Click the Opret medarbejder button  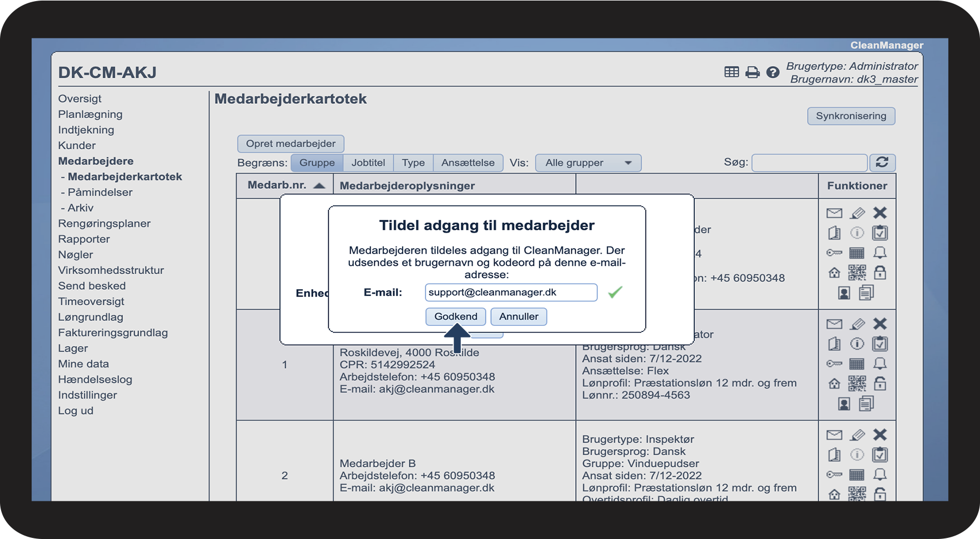coord(291,144)
